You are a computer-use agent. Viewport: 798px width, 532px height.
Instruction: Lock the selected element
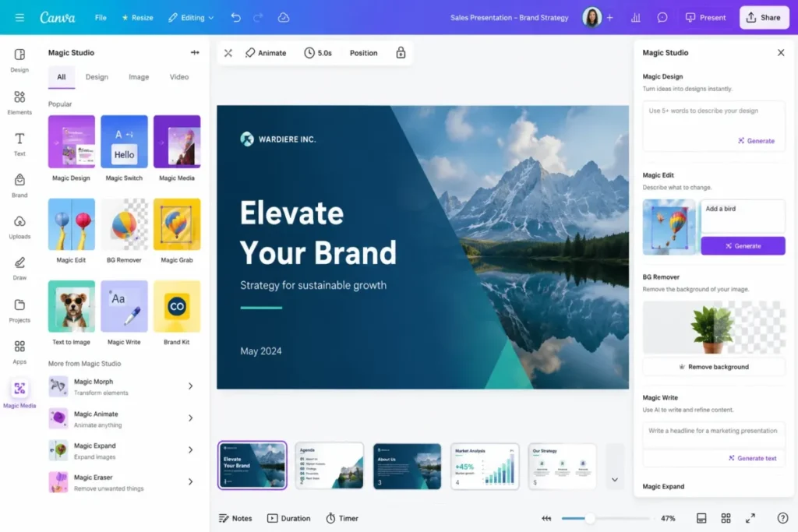coord(401,52)
